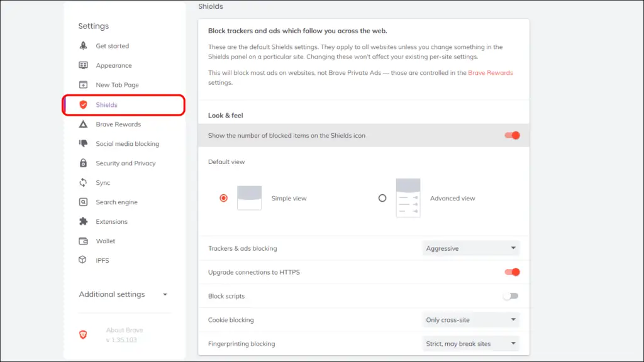Open Trackers & ads blocking dropdown

[470, 248]
